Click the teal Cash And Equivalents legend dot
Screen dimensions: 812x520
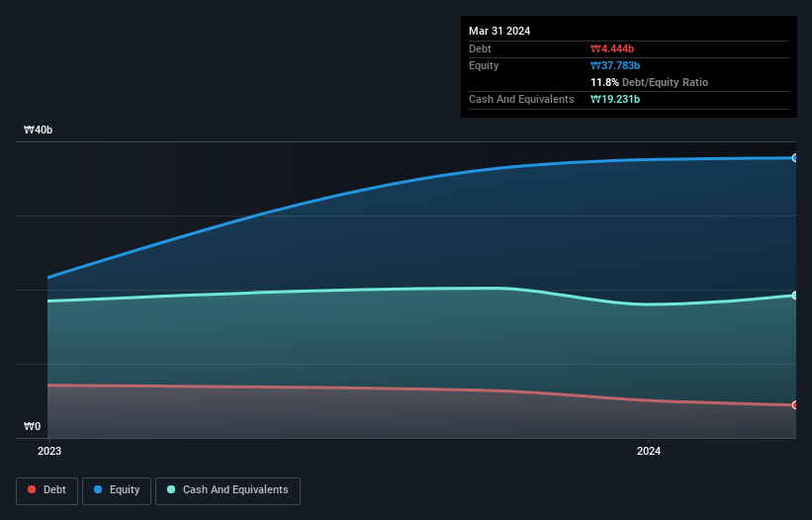tap(171, 489)
